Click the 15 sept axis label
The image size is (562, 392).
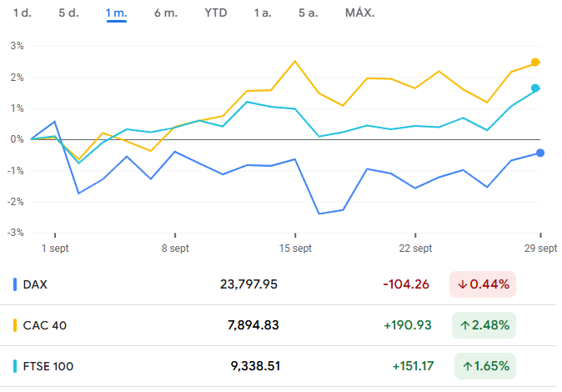point(295,249)
